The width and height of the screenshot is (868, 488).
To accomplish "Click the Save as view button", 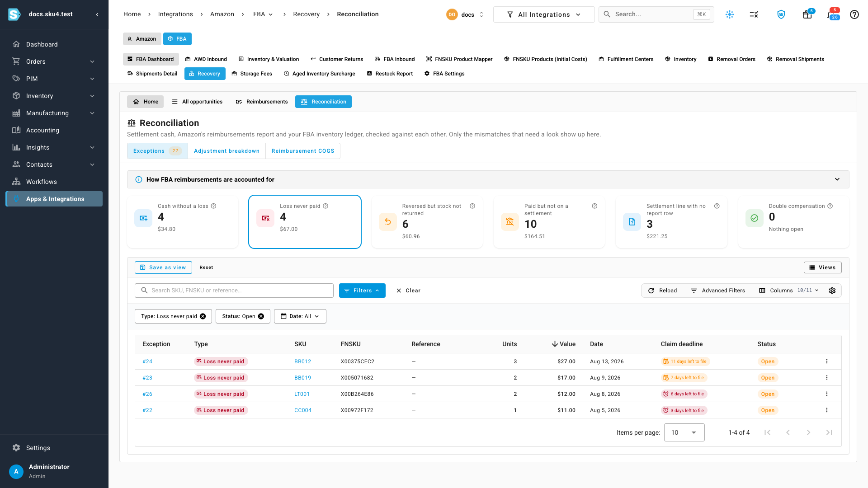I will pos(163,267).
